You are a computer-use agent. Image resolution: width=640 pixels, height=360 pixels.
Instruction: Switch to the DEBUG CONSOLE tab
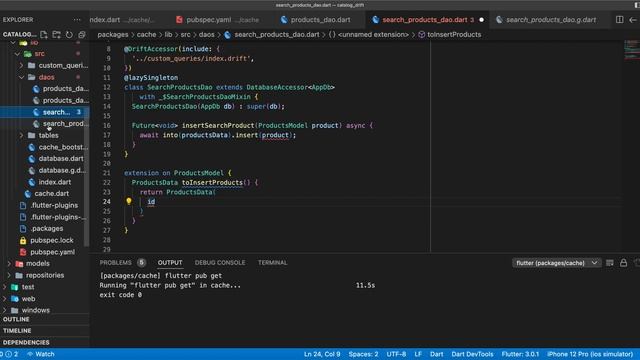pos(220,262)
